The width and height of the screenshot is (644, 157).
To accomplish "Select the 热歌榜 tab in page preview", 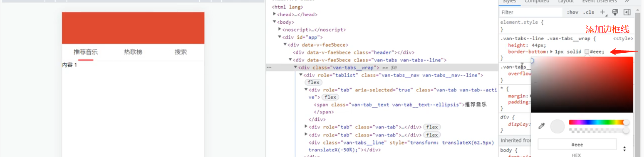I will (133, 52).
